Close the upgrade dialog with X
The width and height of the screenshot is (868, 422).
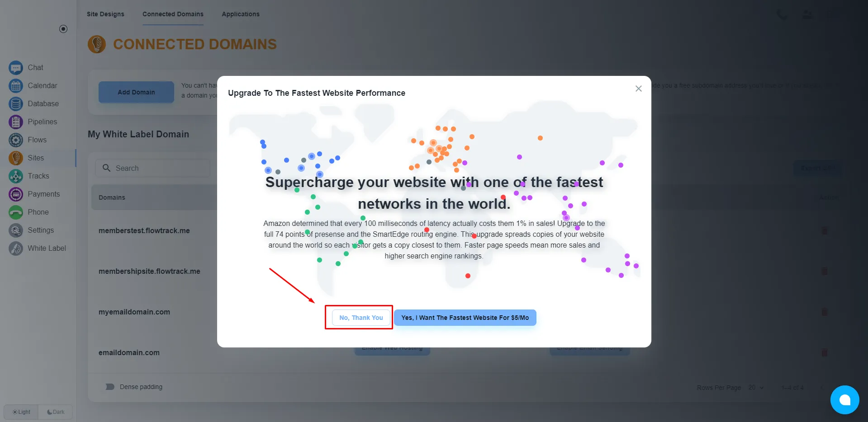point(638,89)
